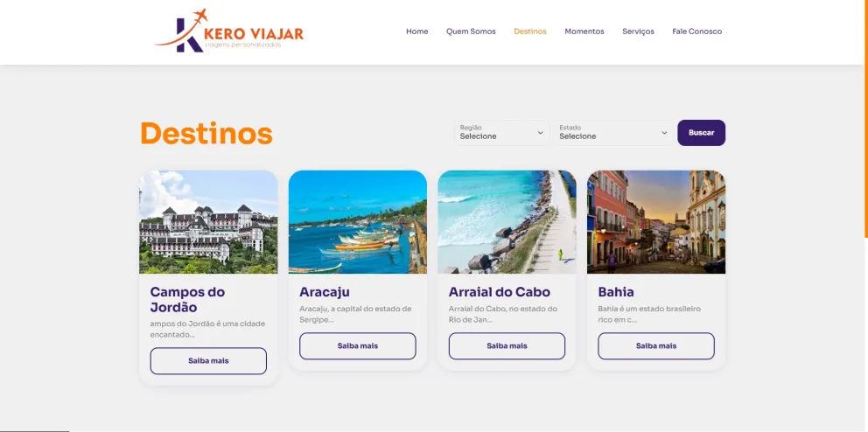Open the Fale Conosco page
Screen dimensions: 868x432
[697, 31]
